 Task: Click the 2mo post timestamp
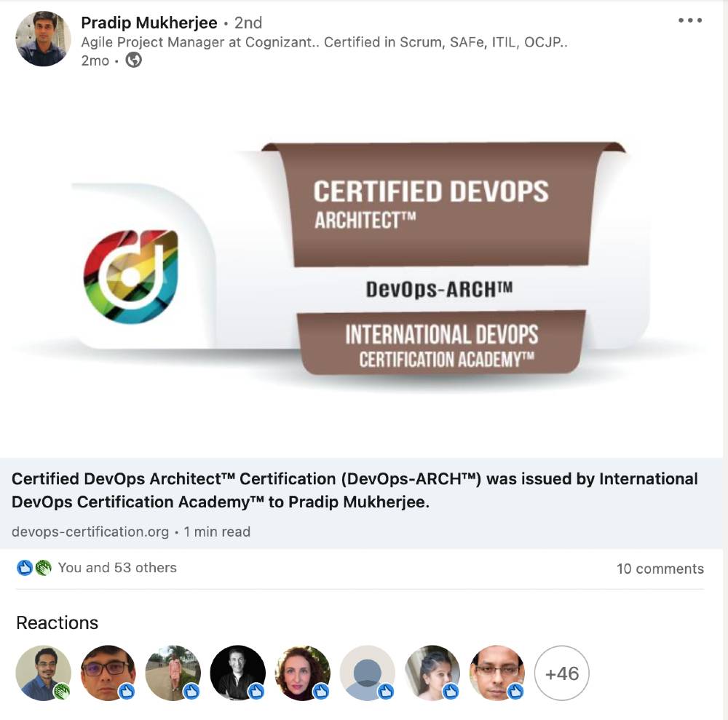point(95,60)
